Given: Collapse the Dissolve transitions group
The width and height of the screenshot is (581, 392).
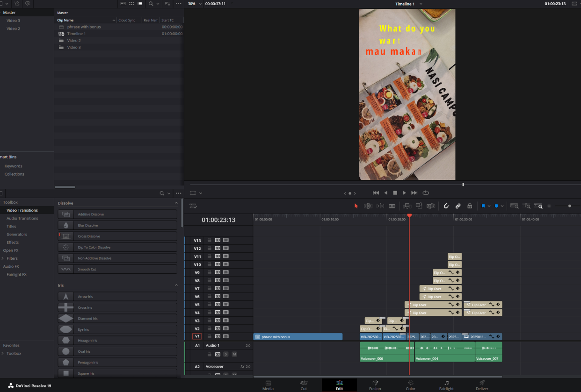Looking at the screenshot, I should (176, 203).
